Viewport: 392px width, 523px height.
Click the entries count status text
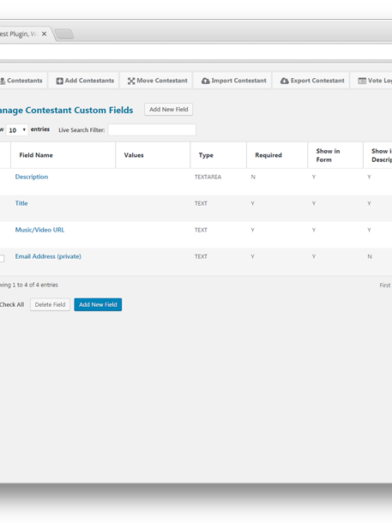click(x=29, y=285)
